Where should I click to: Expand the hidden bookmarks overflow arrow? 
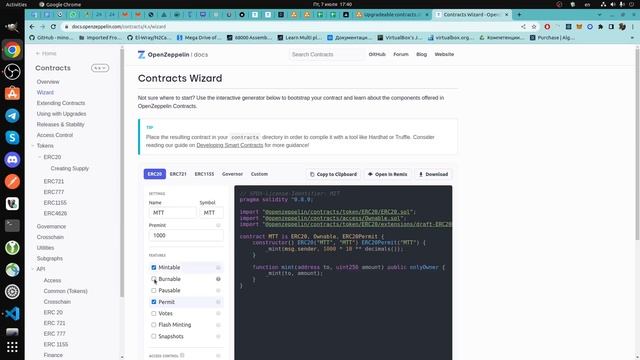pyautogui.click(x=632, y=38)
